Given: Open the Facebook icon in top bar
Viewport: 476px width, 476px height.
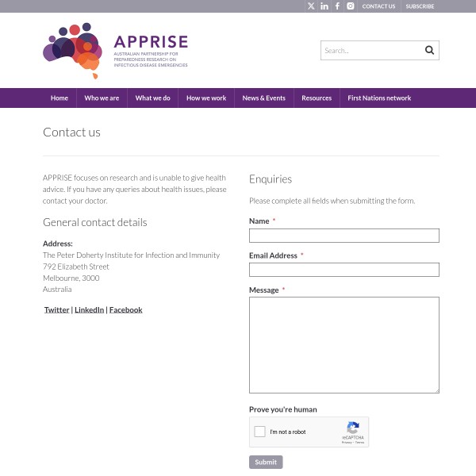Looking at the screenshot, I should (337, 6).
